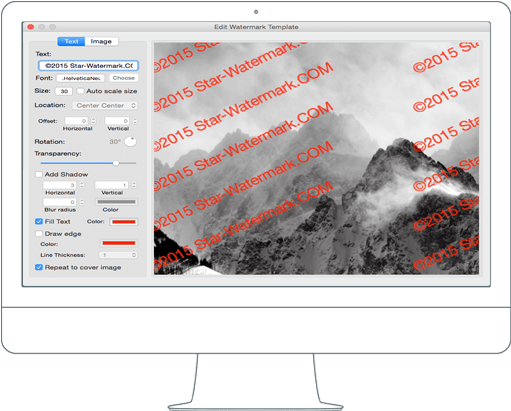Adjust the Blur radius stepper
This screenshot has height=411, width=511.
[x=82, y=202]
